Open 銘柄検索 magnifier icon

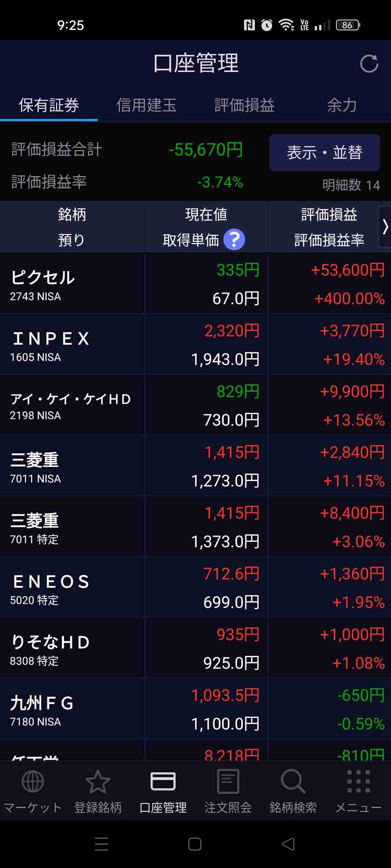coord(293,782)
